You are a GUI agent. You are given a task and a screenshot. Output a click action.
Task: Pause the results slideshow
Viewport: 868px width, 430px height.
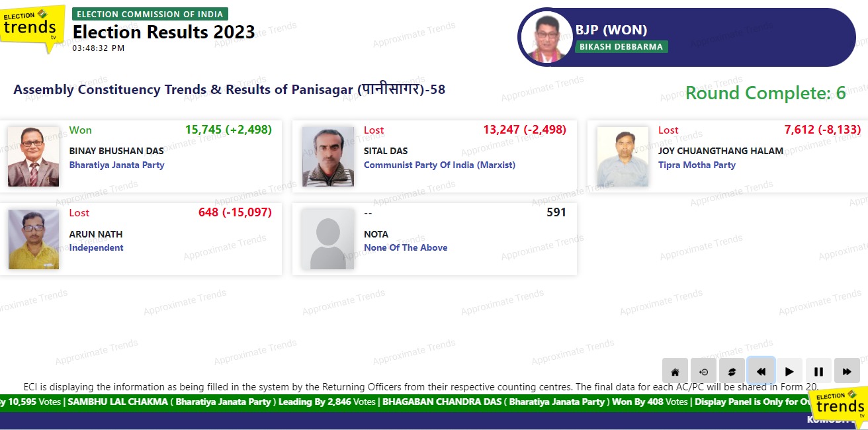coord(818,371)
